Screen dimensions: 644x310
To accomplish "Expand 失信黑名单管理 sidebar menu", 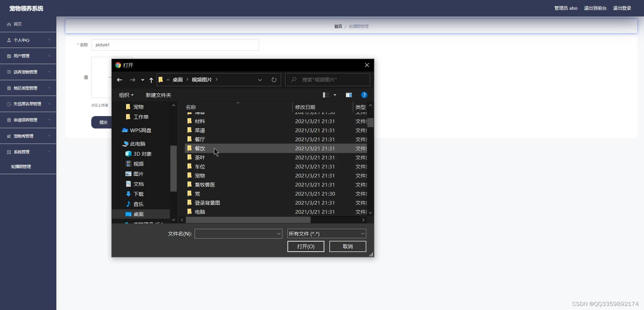I will coord(28,104).
